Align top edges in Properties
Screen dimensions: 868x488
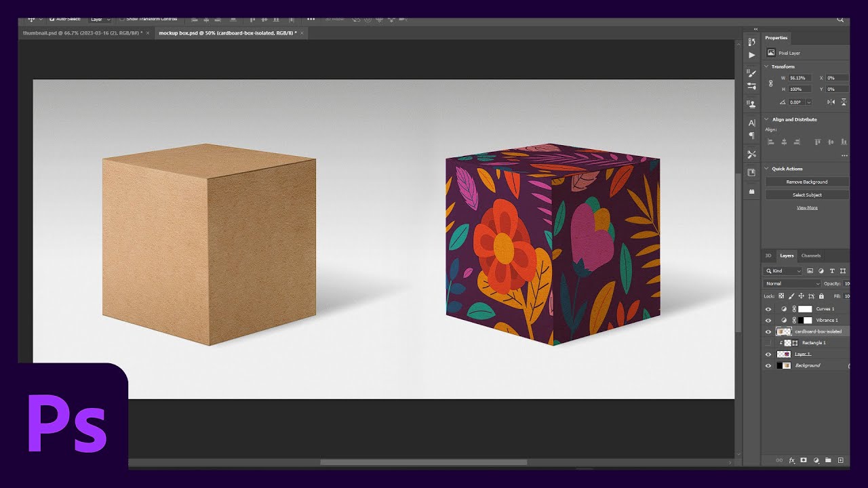[x=818, y=142]
